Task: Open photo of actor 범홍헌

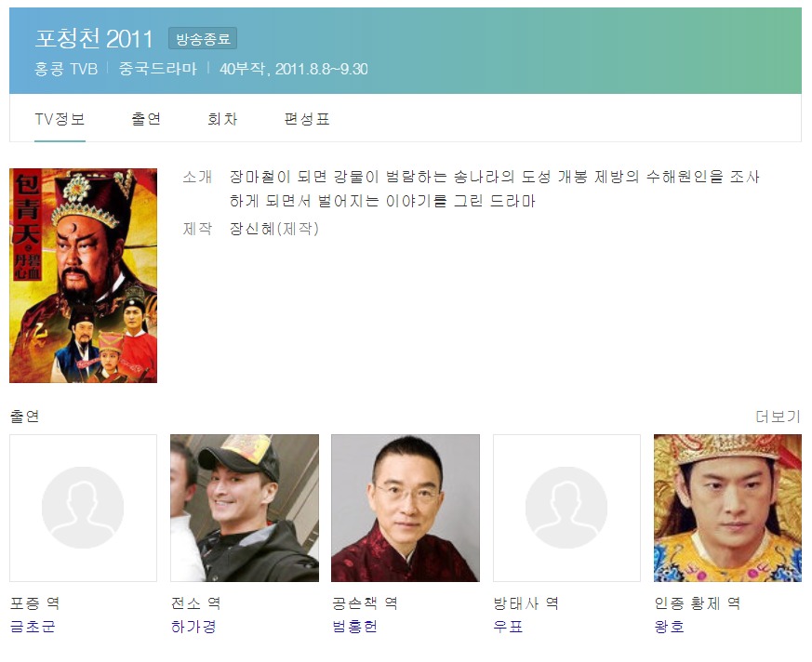Action: [x=406, y=508]
